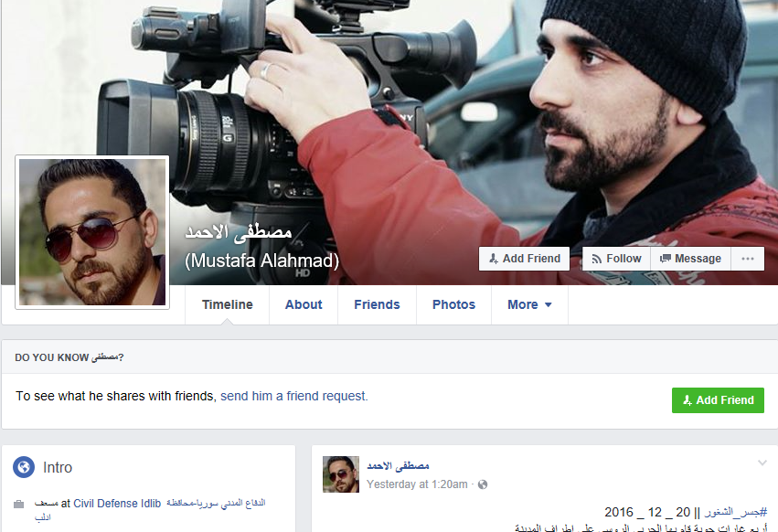Open the Civil Defense Idlib page link
The width and height of the screenshot is (778, 532).
[117, 504]
